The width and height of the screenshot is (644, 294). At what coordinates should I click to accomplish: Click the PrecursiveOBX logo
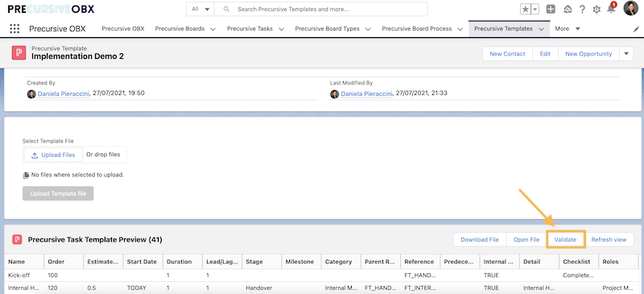pos(51,9)
